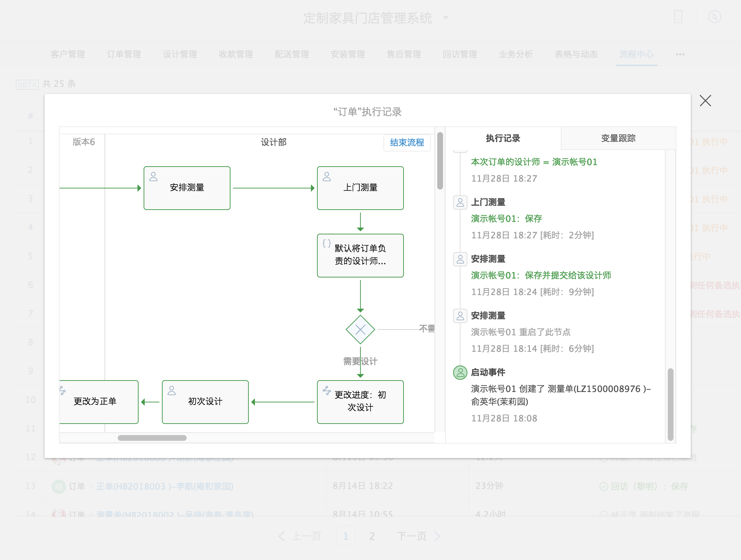Open the 业务分析 menu
This screenshot has height=560, width=741.
[x=516, y=54]
